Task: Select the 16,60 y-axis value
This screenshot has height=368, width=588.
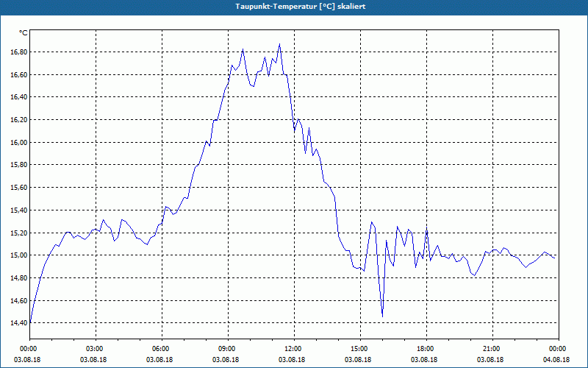Action: pos(19,75)
